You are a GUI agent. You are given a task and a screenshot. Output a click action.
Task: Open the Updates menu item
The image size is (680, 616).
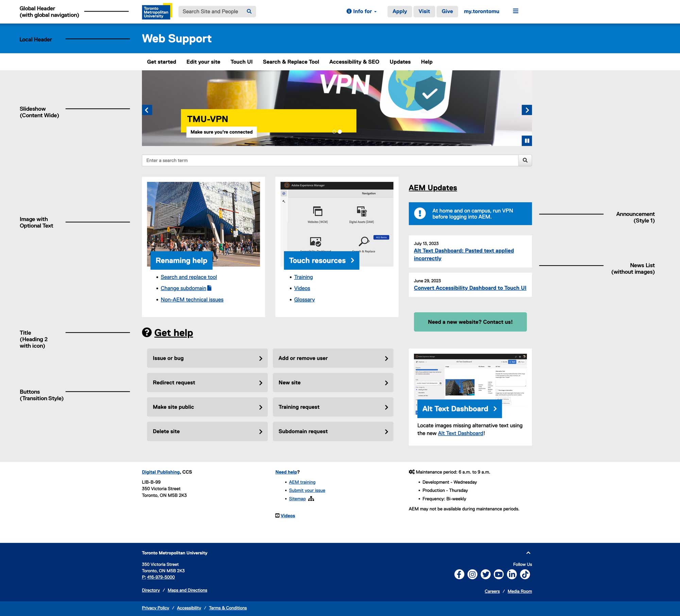(x=400, y=62)
